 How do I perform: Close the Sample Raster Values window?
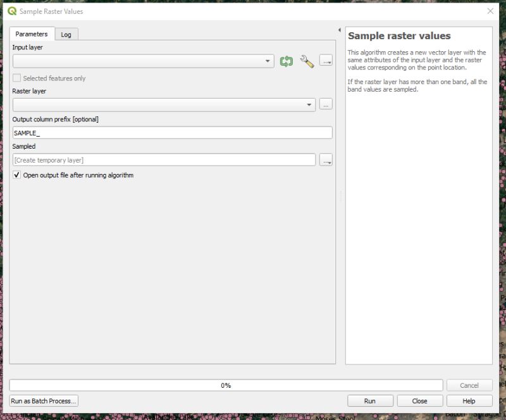click(x=490, y=11)
